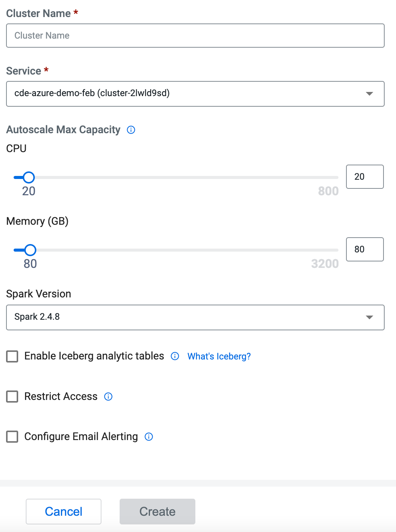396x532 pixels.
Task: Click the Memory value input box
Action: 365,249
